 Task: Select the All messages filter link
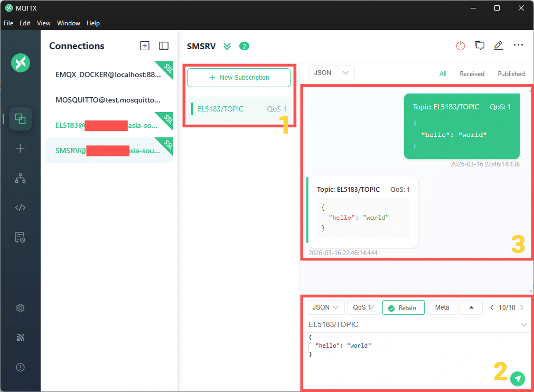(443, 73)
